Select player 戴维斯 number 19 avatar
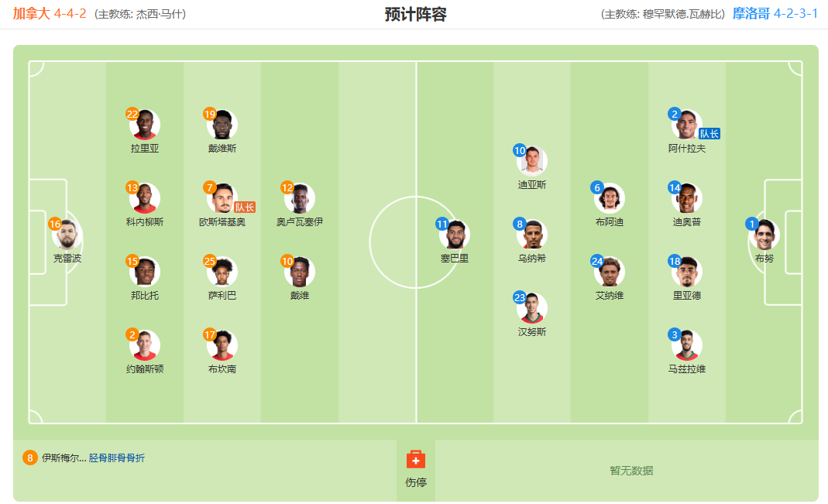The width and height of the screenshot is (828, 504). point(222,125)
